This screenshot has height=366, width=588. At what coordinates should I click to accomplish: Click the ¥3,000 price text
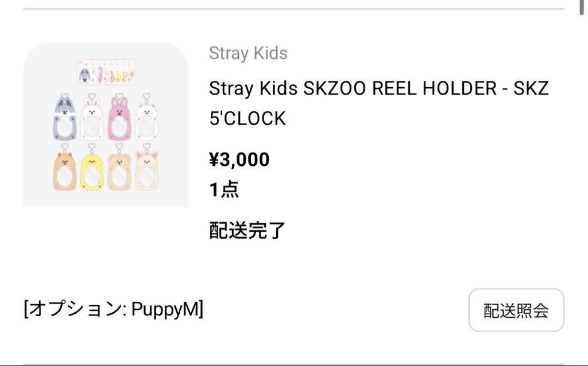coord(238,159)
